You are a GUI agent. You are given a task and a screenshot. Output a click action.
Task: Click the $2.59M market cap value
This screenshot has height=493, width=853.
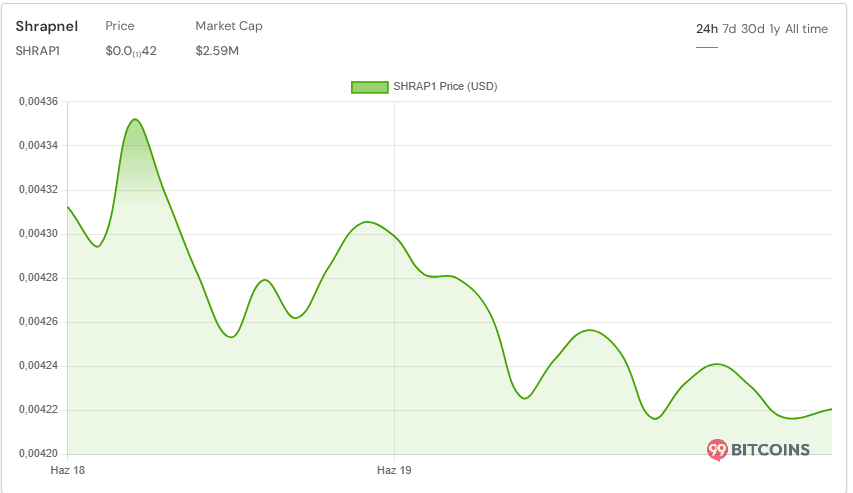tap(217, 51)
